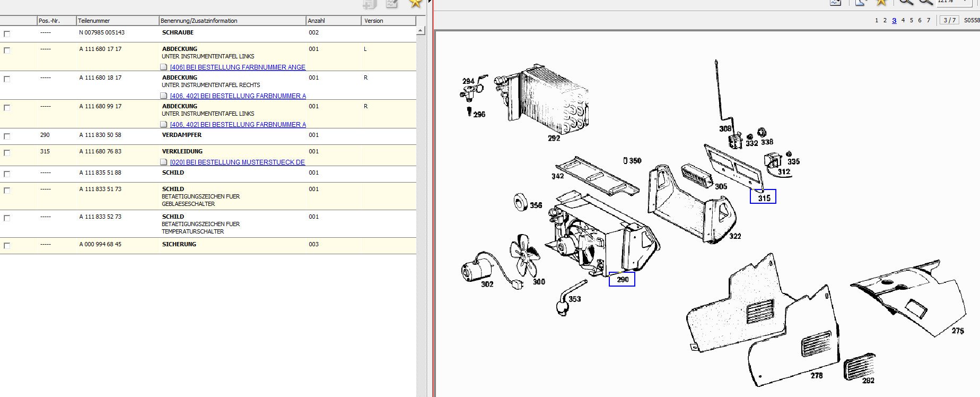This screenshot has height=397, width=980.
Task: Click the Benennung/Zusatzinformation column header
Action: click(x=232, y=21)
